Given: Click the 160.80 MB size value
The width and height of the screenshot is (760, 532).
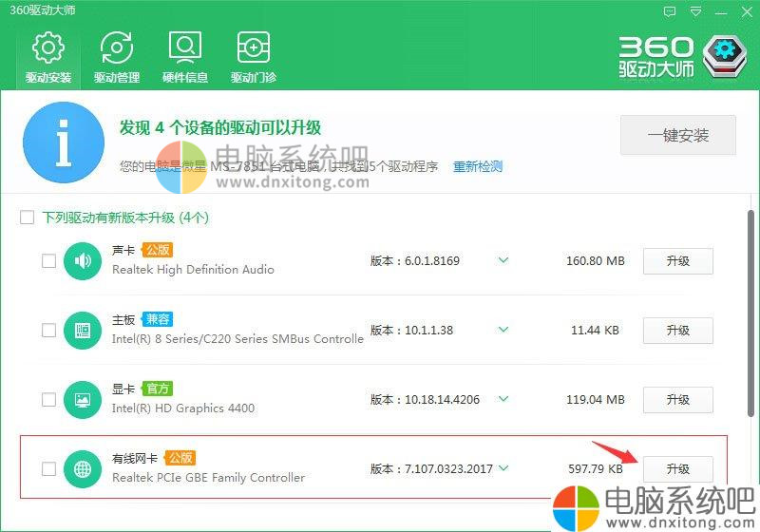Looking at the screenshot, I should point(596,261).
